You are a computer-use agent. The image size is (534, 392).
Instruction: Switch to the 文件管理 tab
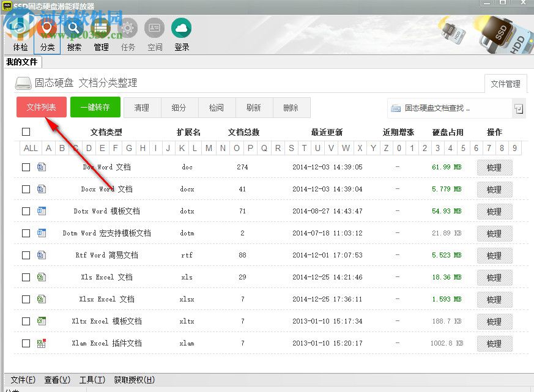pyautogui.click(x=505, y=84)
